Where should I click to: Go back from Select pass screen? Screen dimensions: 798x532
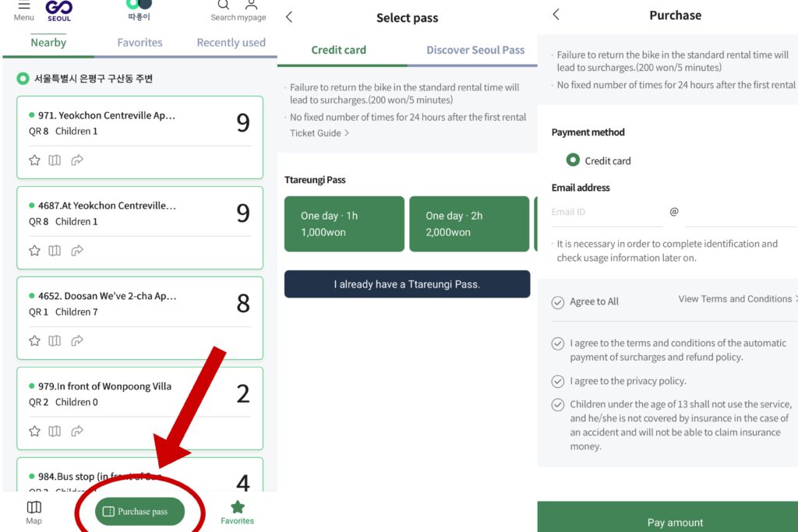pos(289,17)
